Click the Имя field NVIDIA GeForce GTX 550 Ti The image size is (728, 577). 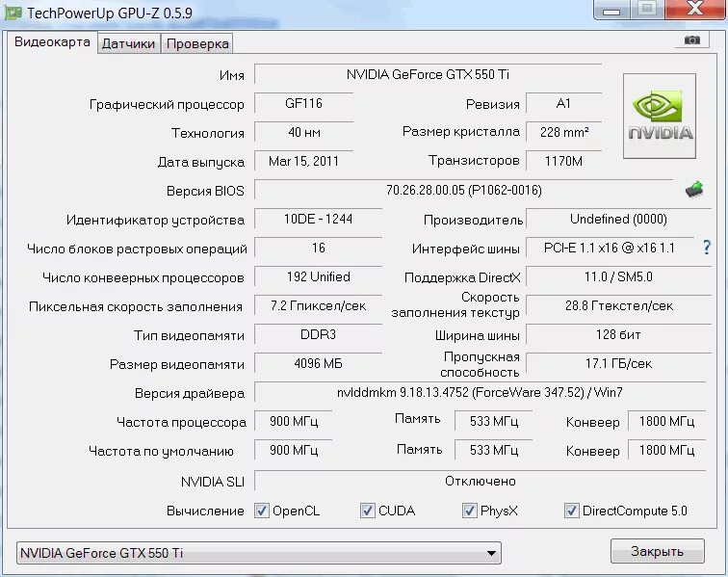429,74
